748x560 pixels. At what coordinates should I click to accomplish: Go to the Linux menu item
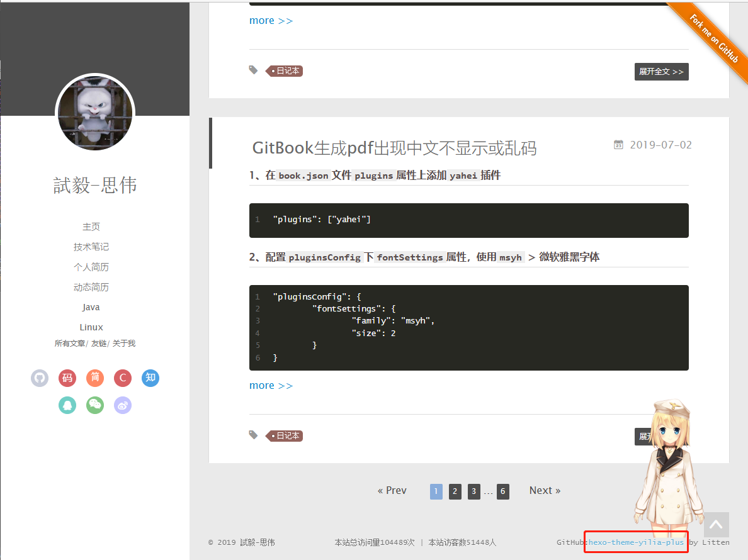[x=91, y=327]
